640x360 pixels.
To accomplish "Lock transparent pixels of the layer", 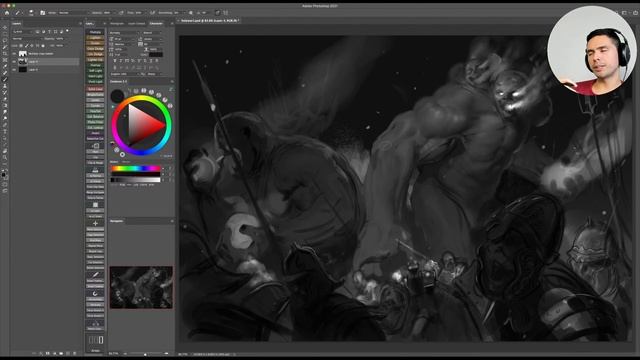I will 21,46.
